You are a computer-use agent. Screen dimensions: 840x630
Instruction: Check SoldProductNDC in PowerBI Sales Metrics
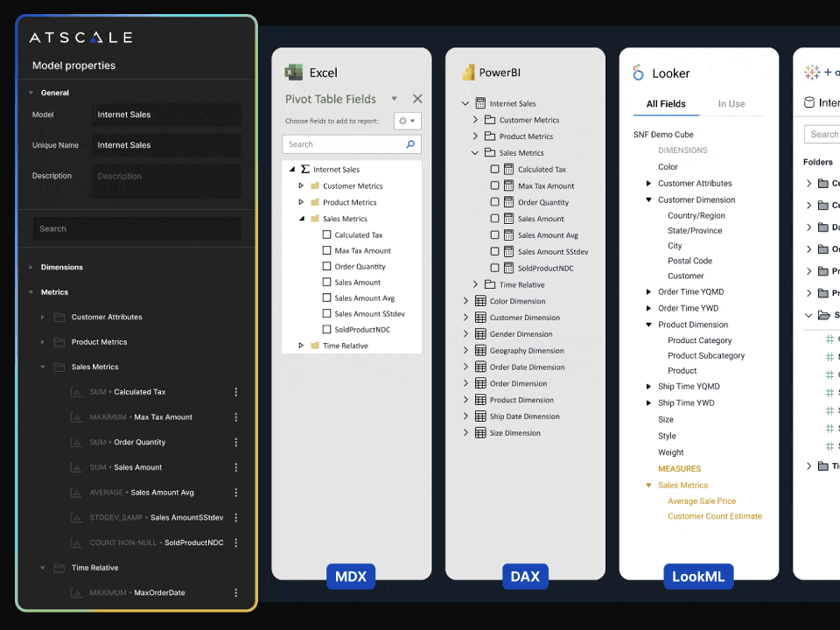coord(495,268)
